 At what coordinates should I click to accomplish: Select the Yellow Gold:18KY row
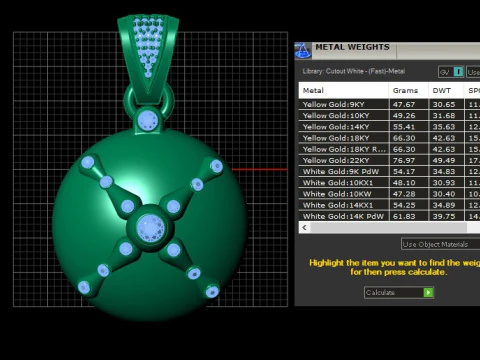[389, 138]
